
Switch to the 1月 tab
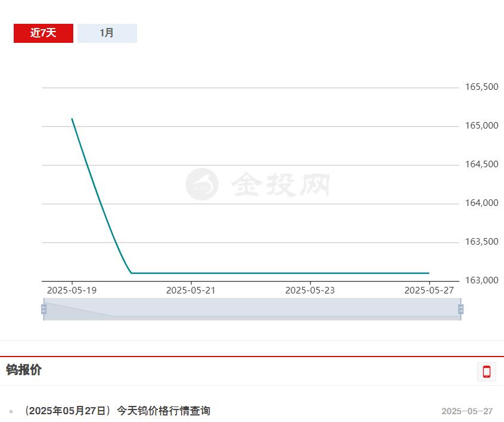tap(107, 33)
